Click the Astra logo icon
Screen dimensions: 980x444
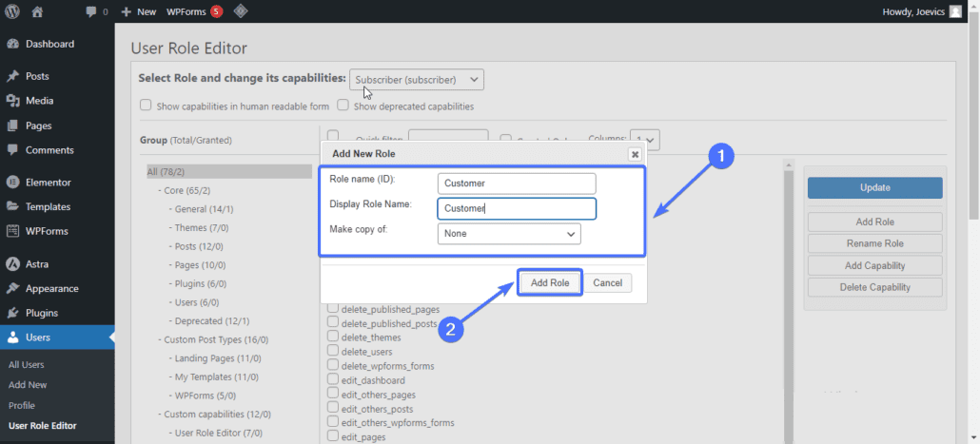coord(12,264)
